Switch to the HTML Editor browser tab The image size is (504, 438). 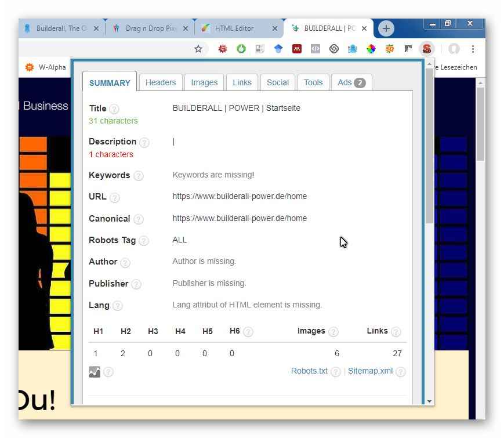tap(234, 27)
